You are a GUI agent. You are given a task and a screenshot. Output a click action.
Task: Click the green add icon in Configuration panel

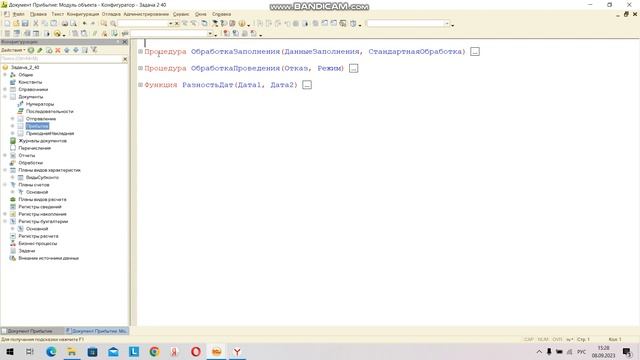(31, 50)
